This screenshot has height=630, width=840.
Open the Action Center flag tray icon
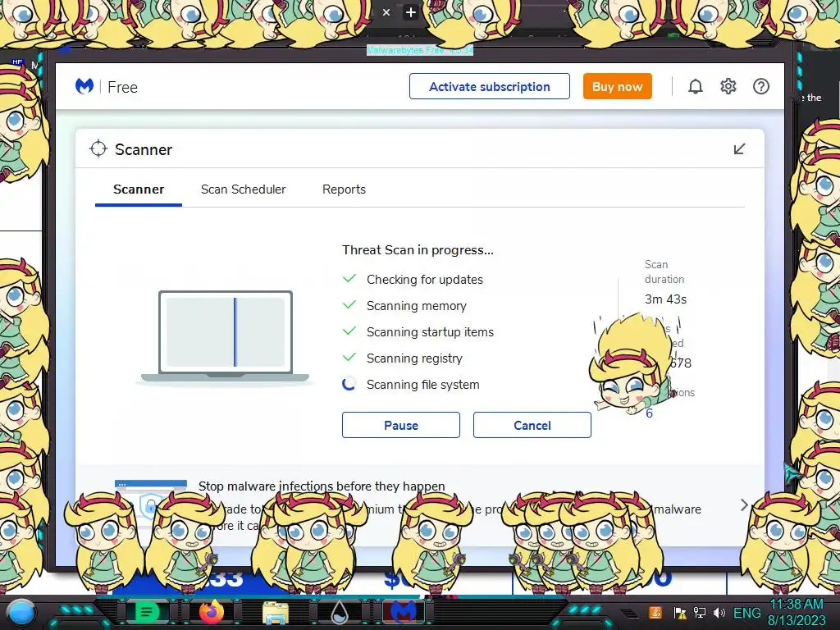click(x=680, y=613)
